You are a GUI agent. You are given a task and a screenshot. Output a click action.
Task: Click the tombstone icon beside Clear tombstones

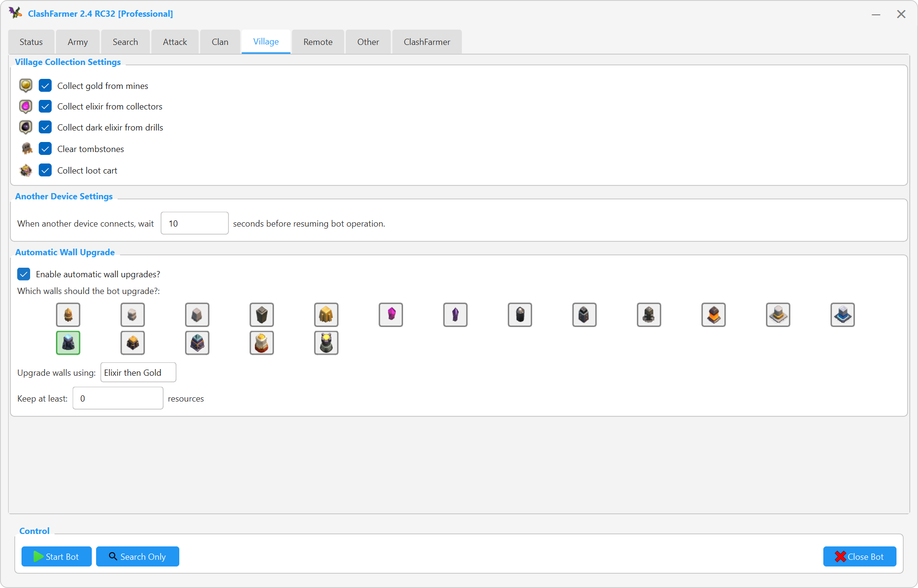(x=27, y=149)
